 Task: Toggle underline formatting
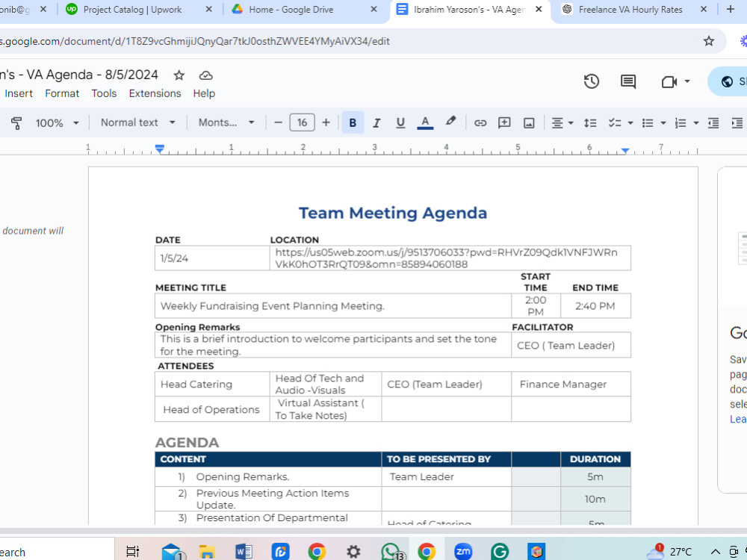(400, 123)
